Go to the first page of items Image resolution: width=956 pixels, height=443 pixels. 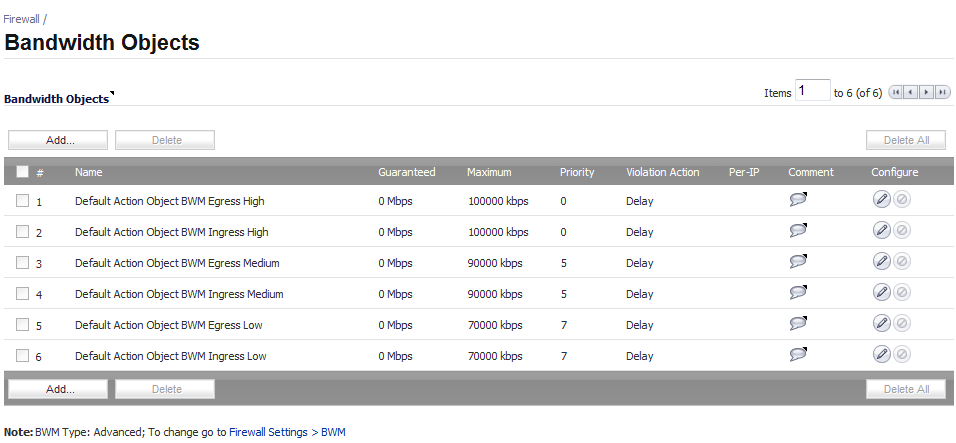click(x=896, y=92)
